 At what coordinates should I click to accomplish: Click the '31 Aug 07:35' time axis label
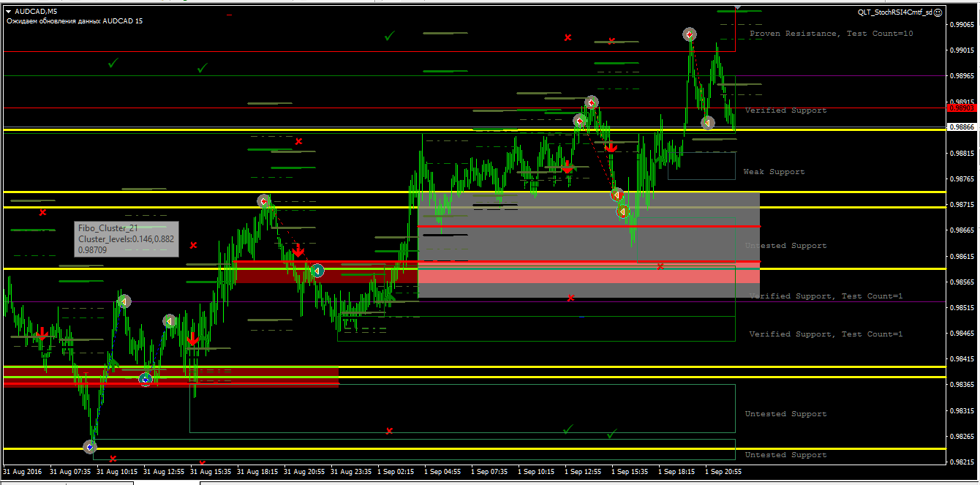[x=71, y=472]
